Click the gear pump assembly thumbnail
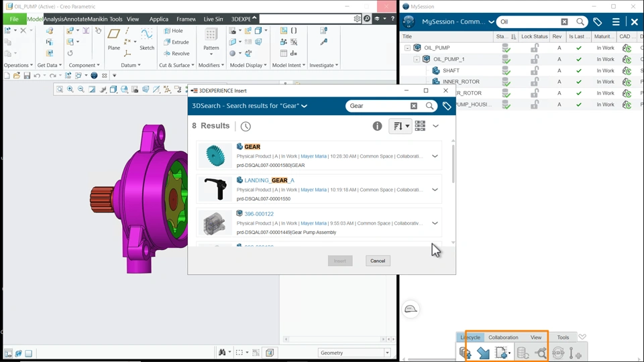The height and width of the screenshot is (362, 644). pos(215,223)
